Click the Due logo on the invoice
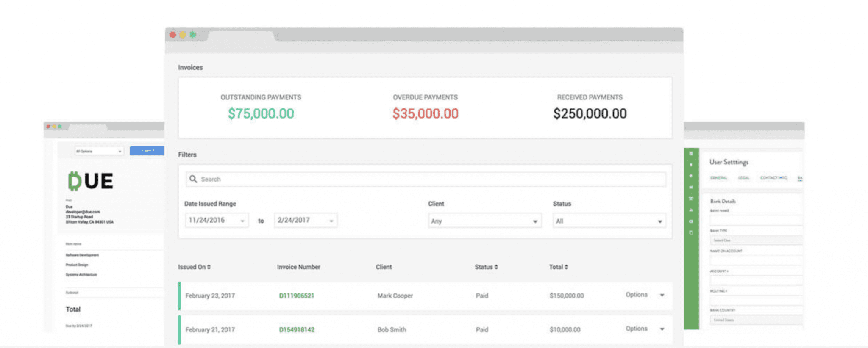Viewport: 868px width, 348px height. pyautogui.click(x=90, y=181)
